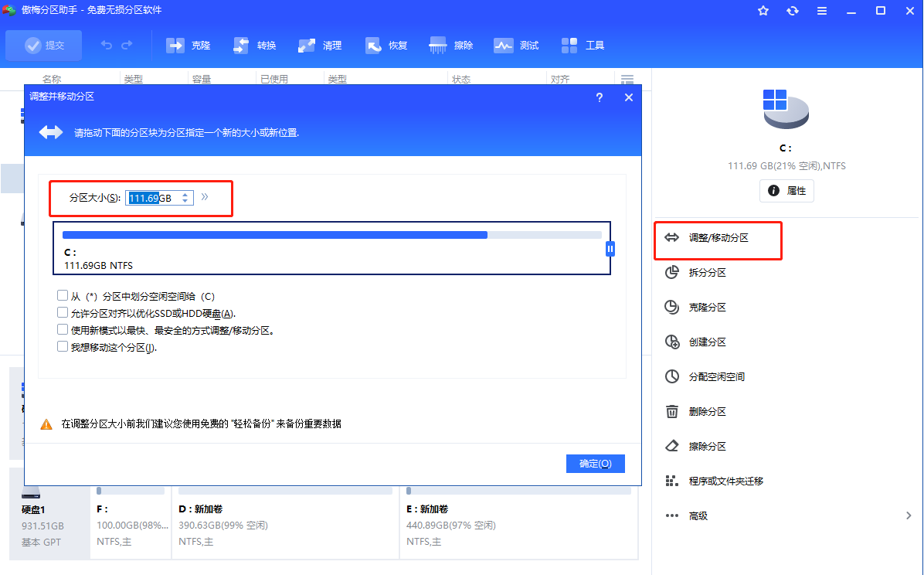Check partition alignment for SSD optimization
This screenshot has height=575, width=924.
coord(63,312)
